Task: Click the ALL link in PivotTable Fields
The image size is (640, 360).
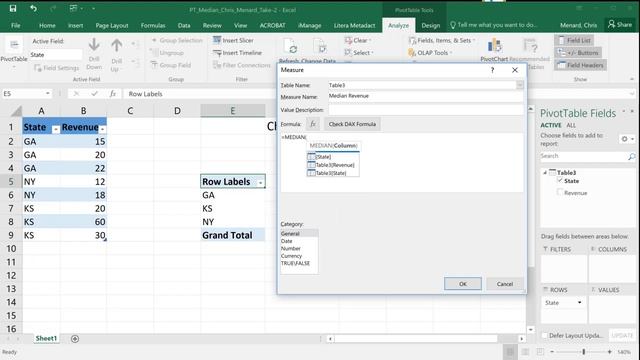Action: [x=571, y=125]
